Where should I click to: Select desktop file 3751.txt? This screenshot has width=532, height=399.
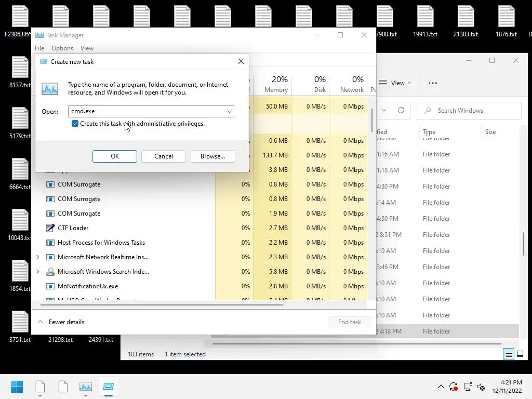20,327
